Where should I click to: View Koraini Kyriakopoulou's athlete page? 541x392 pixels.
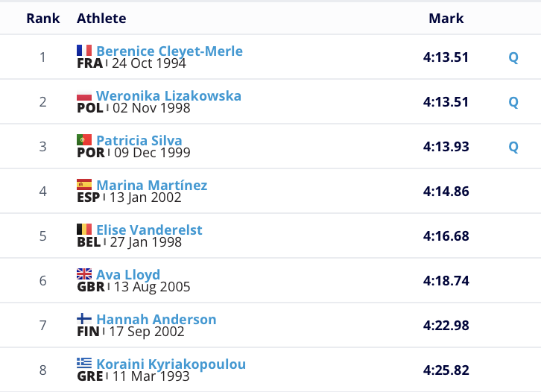click(x=171, y=364)
